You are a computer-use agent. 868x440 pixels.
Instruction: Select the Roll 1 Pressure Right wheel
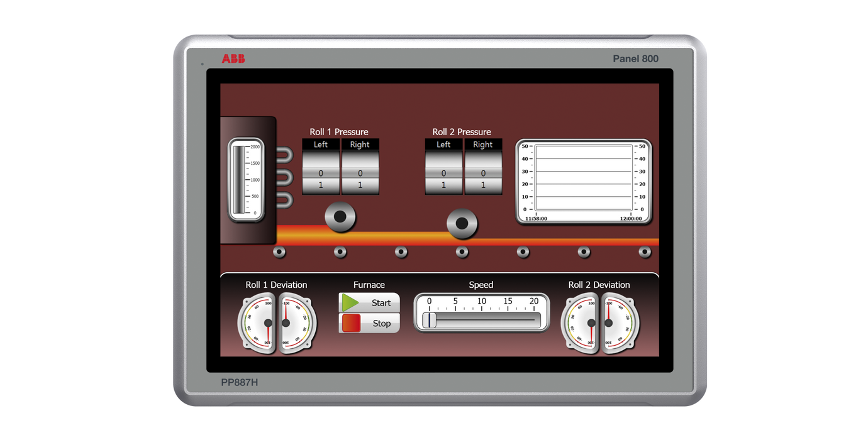(x=360, y=173)
